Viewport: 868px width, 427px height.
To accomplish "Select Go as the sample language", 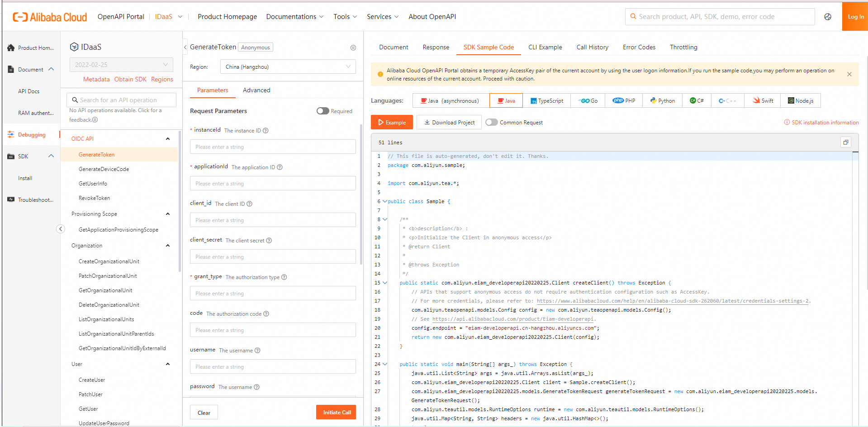I will coord(588,100).
